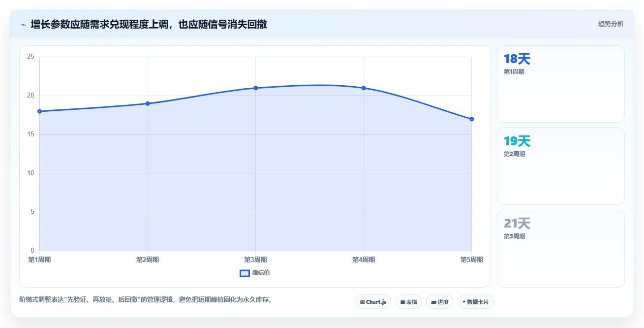Select the 进度 tag
The width and height of the screenshot is (644, 328).
coord(440,302)
